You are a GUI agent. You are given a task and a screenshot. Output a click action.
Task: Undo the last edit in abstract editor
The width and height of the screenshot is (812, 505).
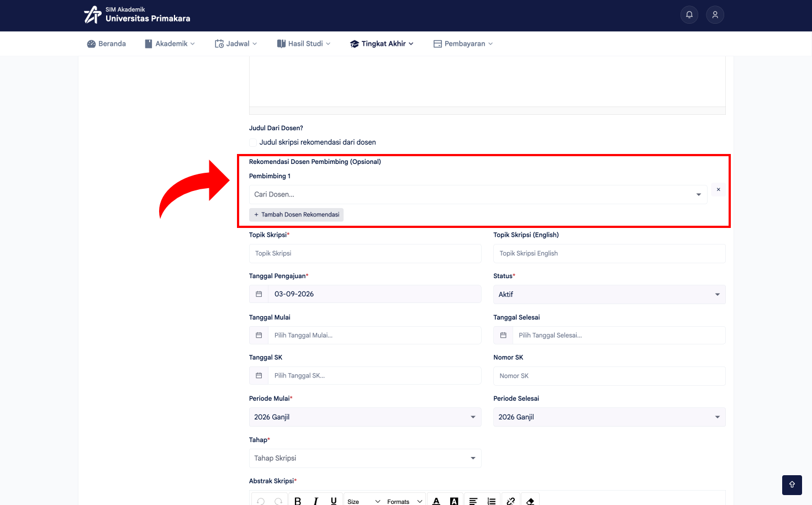pyautogui.click(x=261, y=501)
